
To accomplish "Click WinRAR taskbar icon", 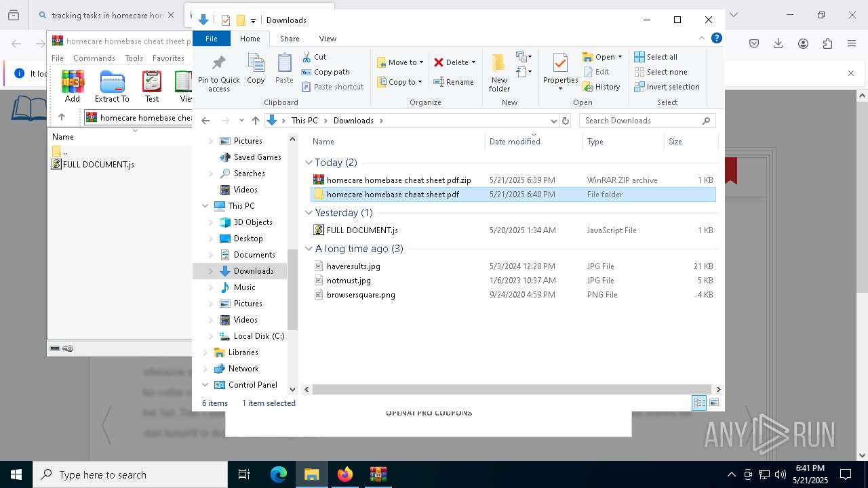I will [x=378, y=474].
